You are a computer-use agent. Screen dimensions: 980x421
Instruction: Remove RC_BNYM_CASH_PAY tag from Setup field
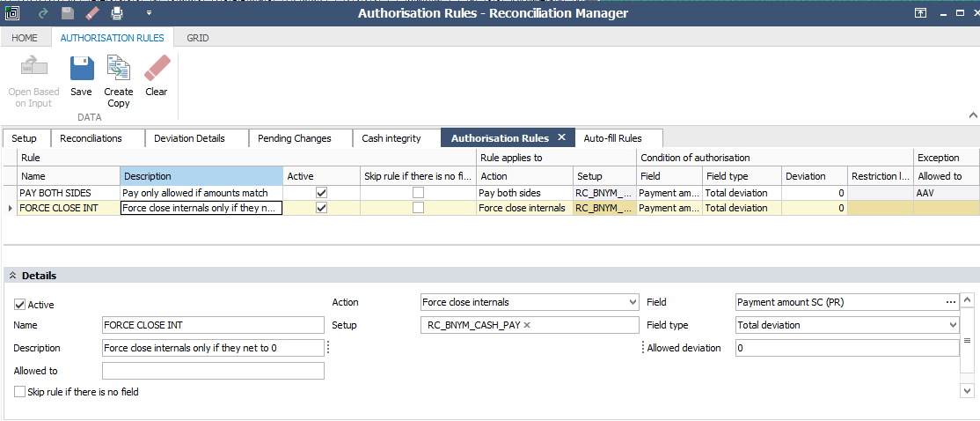tap(527, 325)
